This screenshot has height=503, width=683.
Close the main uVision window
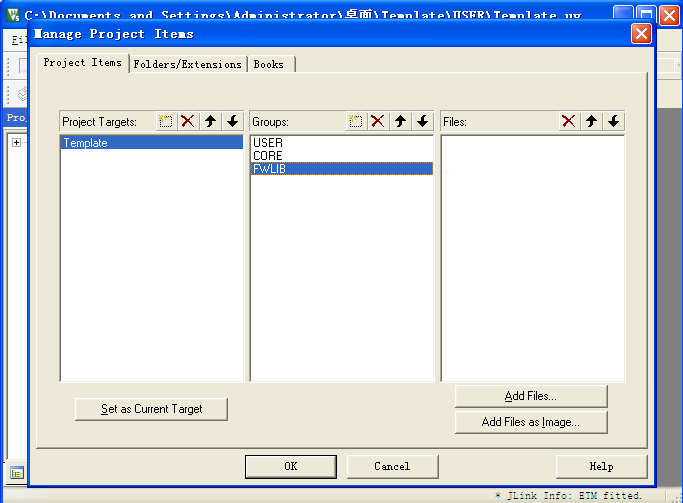(669, 15)
